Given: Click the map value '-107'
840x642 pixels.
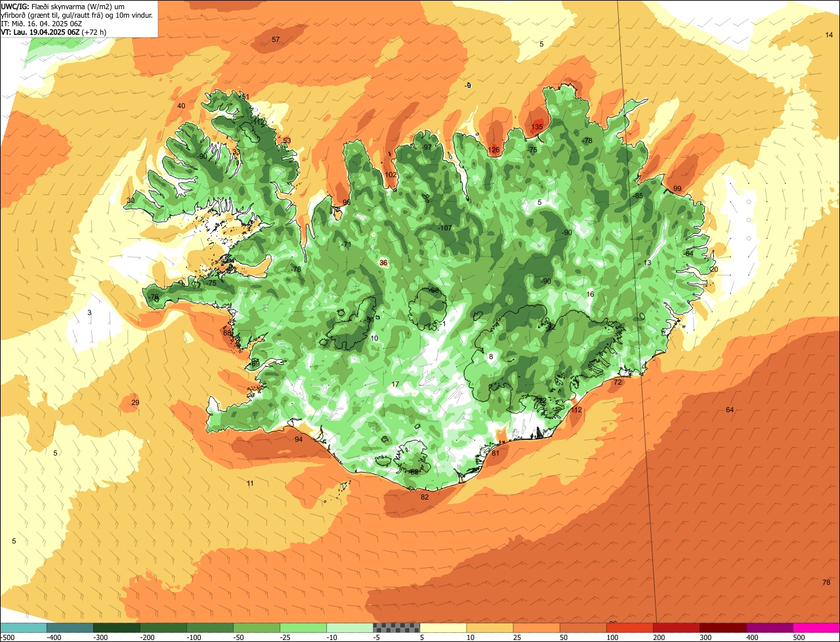Looking at the screenshot, I should coord(445,228).
